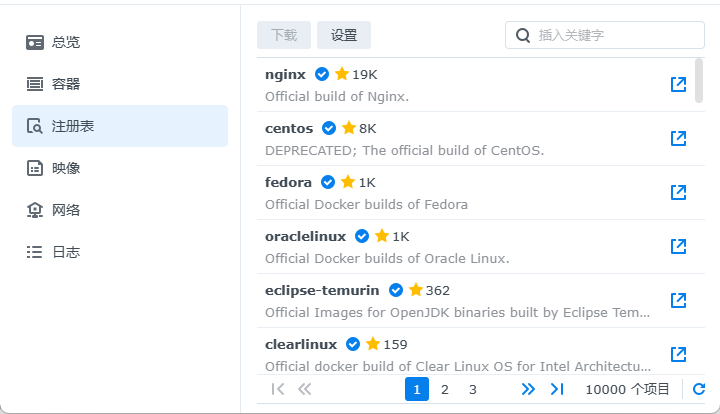Go to the next results page
This screenshot has width=720, height=414.
[x=528, y=389]
